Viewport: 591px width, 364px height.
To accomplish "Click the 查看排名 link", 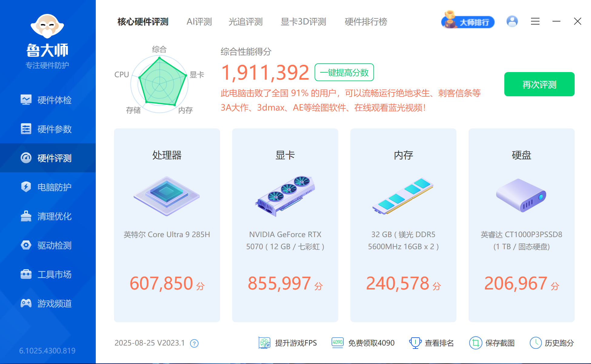I will point(432,343).
